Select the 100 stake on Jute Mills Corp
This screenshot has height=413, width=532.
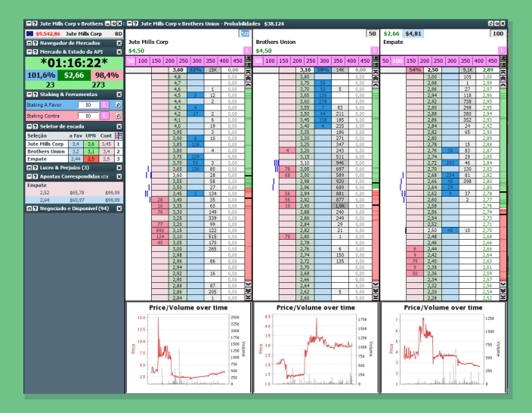point(143,61)
